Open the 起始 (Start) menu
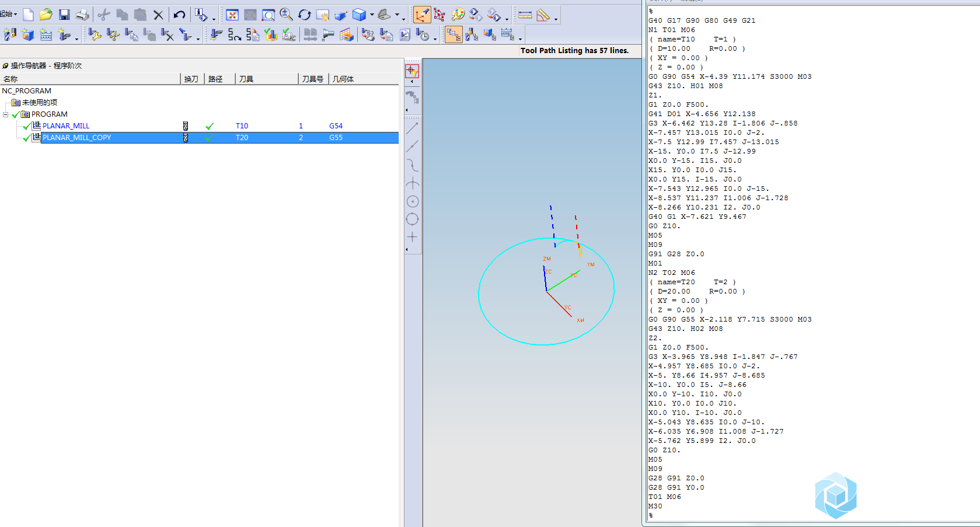Viewport: 980px width, 527px height. 8,14
